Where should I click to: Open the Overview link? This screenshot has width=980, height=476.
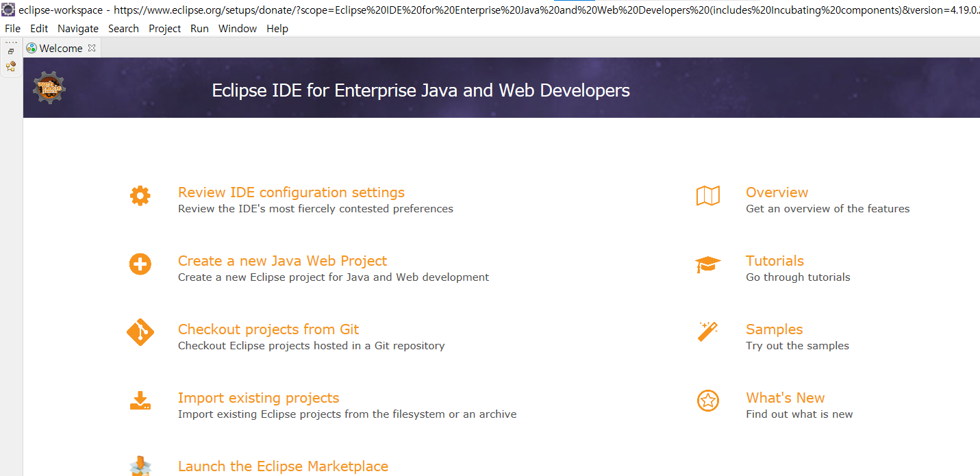tap(777, 192)
